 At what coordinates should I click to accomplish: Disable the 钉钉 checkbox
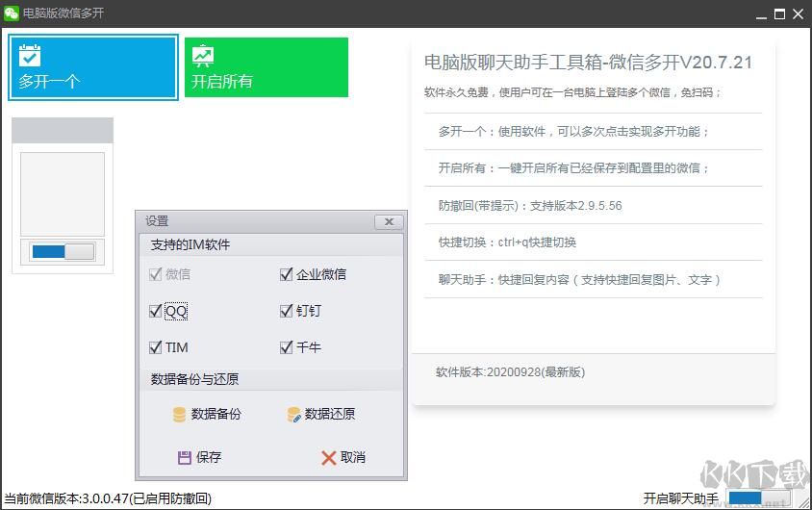pyautogui.click(x=286, y=311)
